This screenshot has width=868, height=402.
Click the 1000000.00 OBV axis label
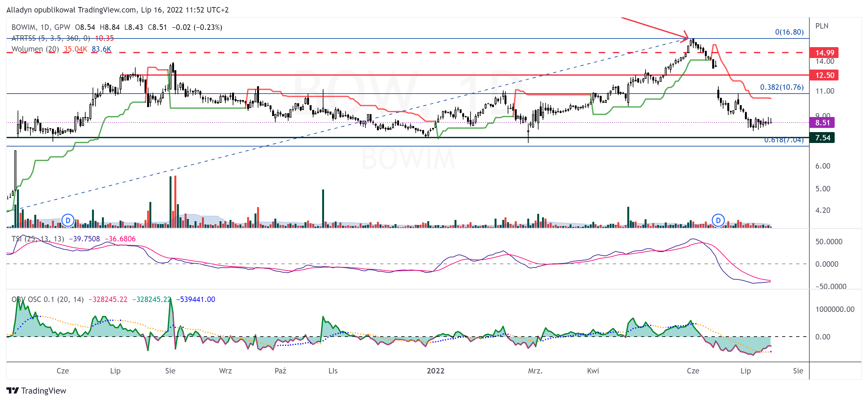point(835,309)
